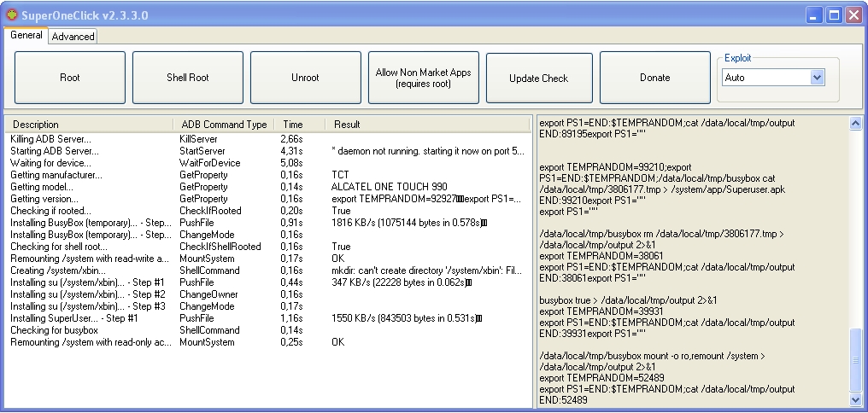Select the General tab
868x413 pixels.
(26, 36)
